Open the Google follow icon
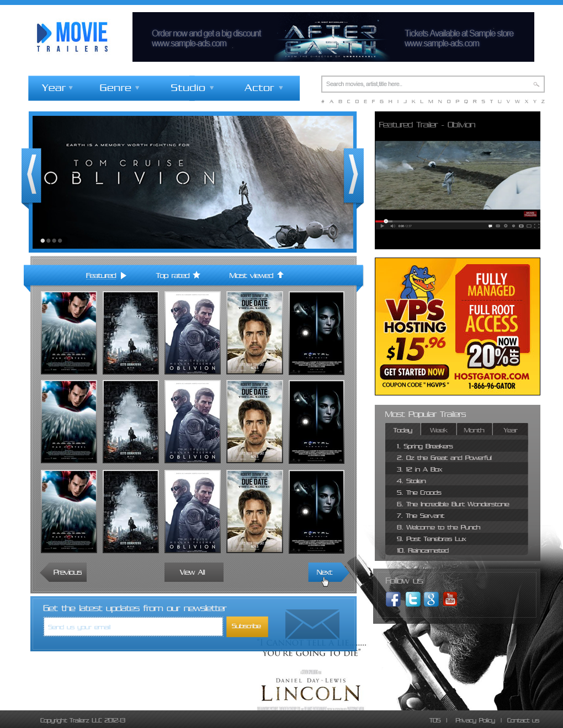Screen dimensions: 563x728 coord(431,599)
